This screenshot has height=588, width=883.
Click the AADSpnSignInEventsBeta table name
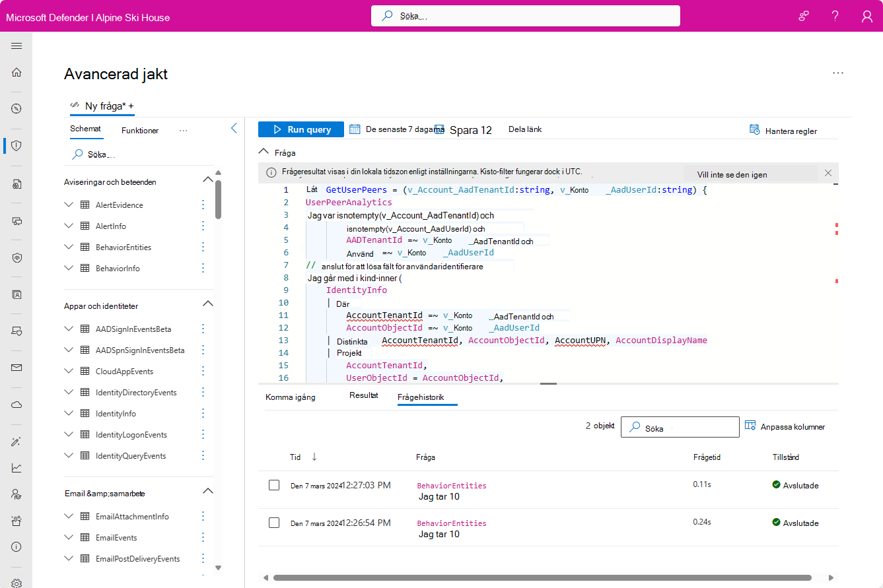pyautogui.click(x=140, y=350)
